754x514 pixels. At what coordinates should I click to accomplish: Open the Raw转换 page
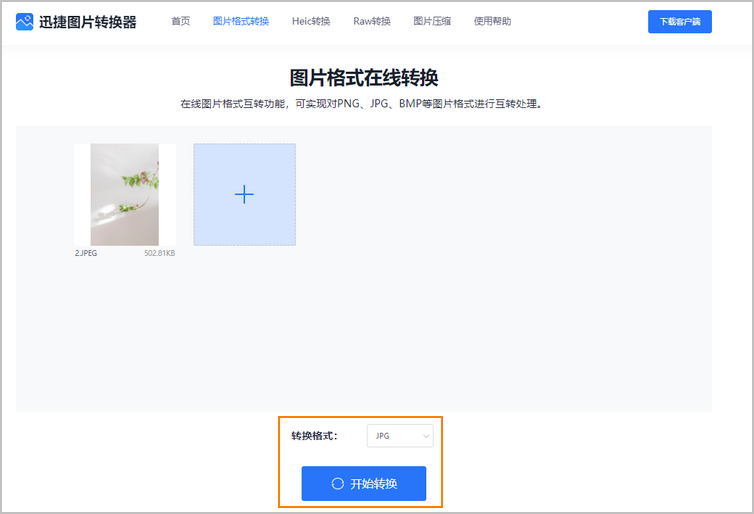372,21
